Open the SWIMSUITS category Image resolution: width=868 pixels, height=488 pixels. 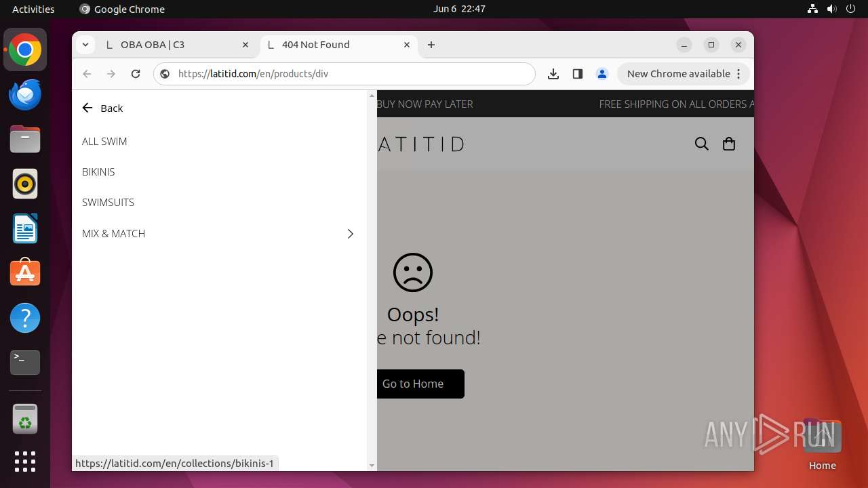click(x=108, y=202)
